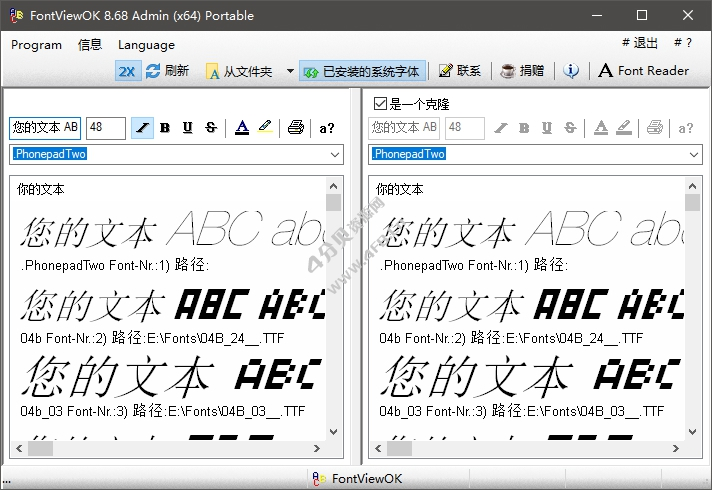Click the 2X view toggle icon
712x490 pixels.
click(127, 71)
